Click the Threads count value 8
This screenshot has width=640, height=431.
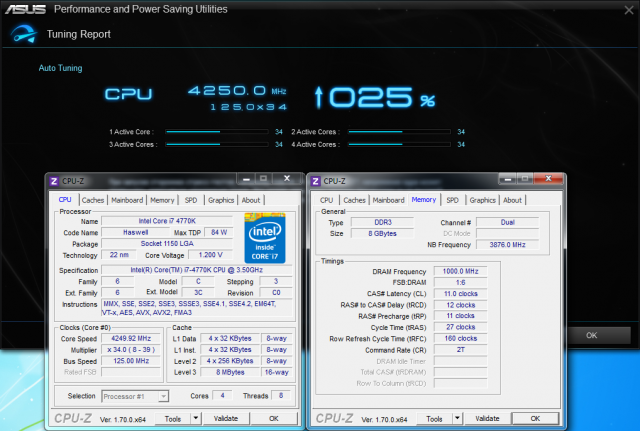tap(281, 395)
